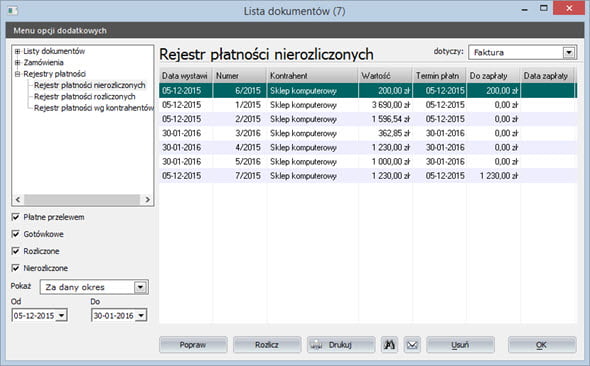590x366 pixels.
Task: Expand the Listy dokumentów tree node
Action: (x=17, y=51)
